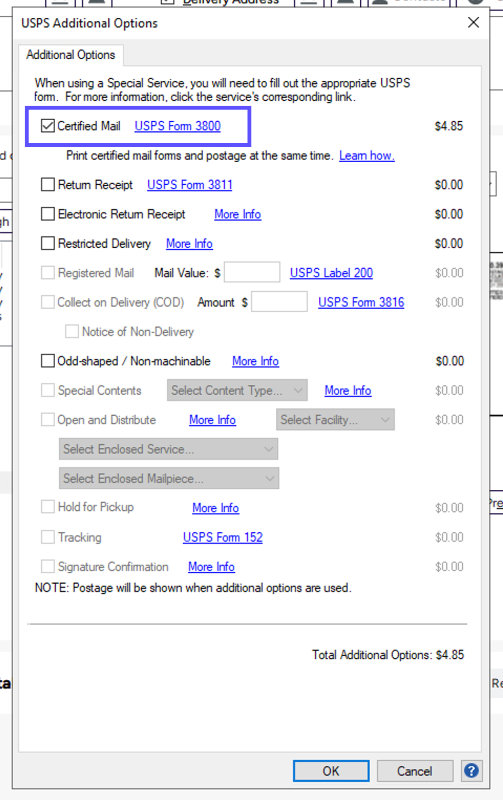Open the USPS Form 152 link
The image size is (503, 800).
point(223,537)
